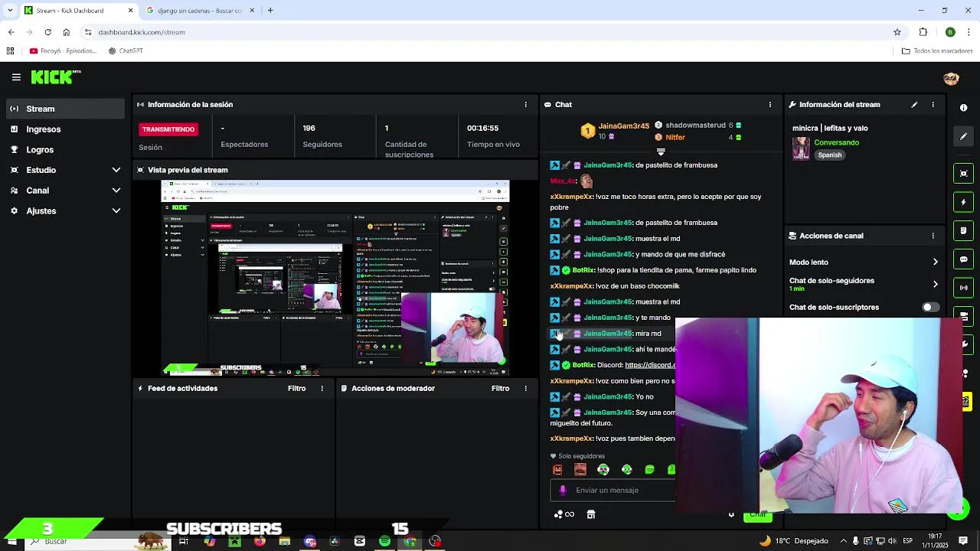Click the lightning bolt icon in the right toolbar

963,202
